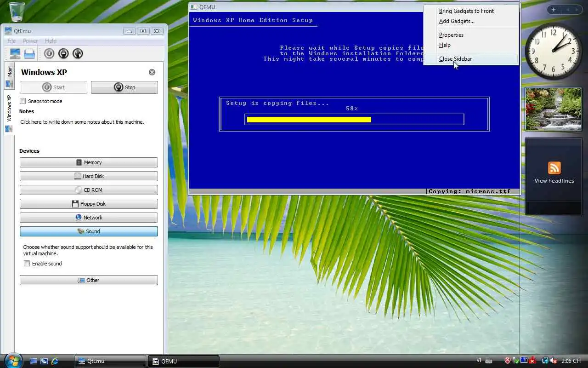
Task: Switch to QtEmu taskbar button
Action: click(110, 361)
